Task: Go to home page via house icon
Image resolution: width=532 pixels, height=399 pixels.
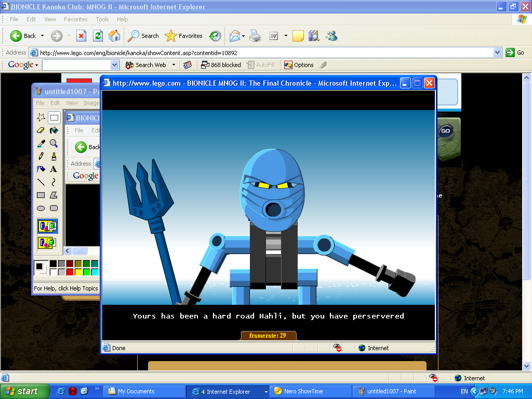Action: pyautogui.click(x=114, y=36)
